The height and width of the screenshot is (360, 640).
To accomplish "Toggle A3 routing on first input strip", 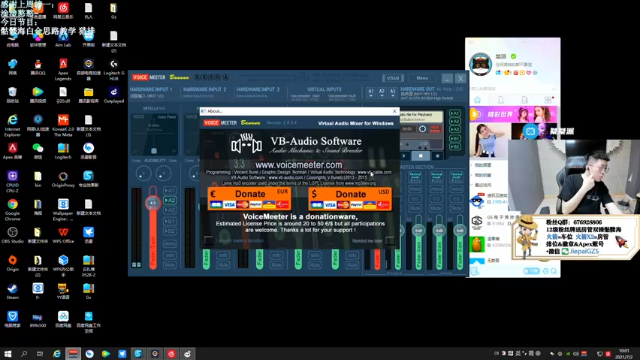I will tap(169, 210).
